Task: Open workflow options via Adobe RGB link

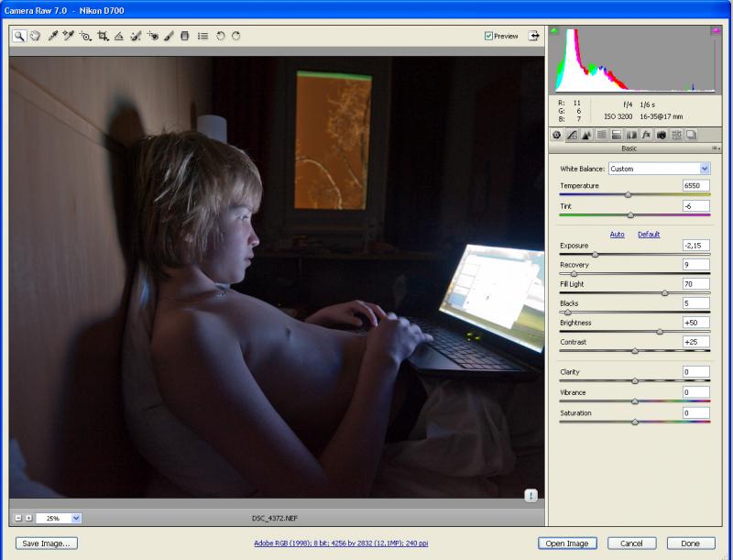Action: point(341,544)
